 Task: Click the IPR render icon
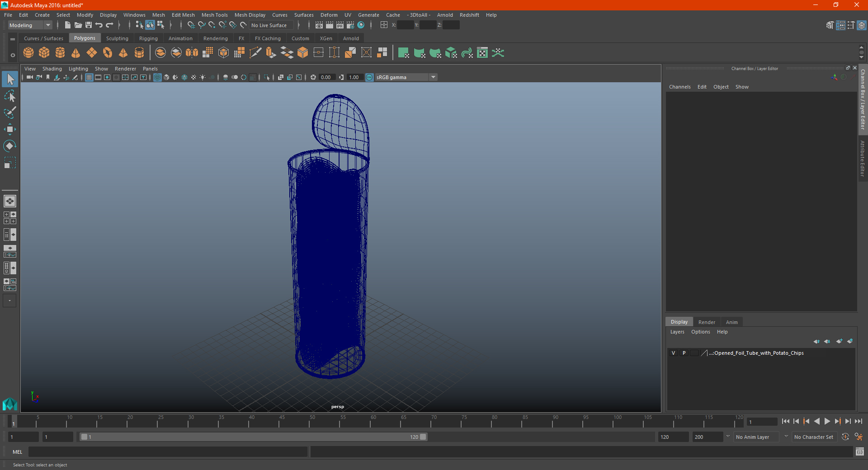tap(340, 25)
